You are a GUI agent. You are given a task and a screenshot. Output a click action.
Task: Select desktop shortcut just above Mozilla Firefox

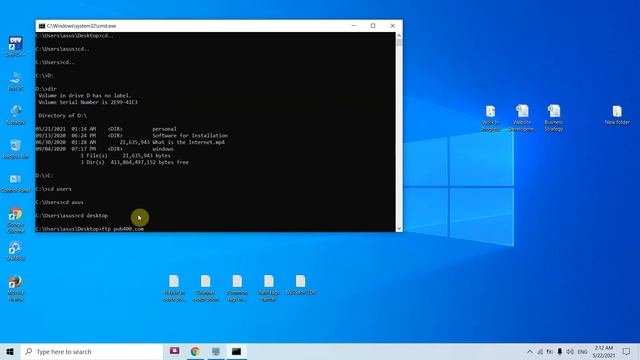tap(16, 250)
